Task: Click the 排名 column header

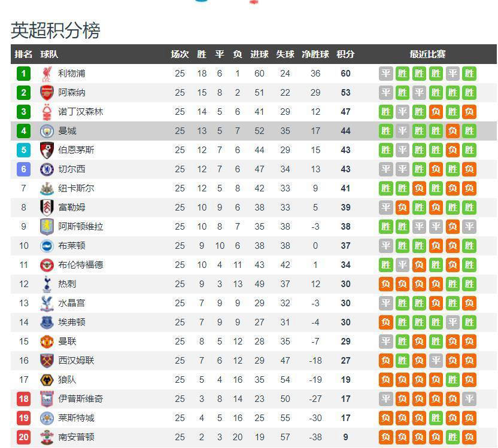Action: click(23, 54)
